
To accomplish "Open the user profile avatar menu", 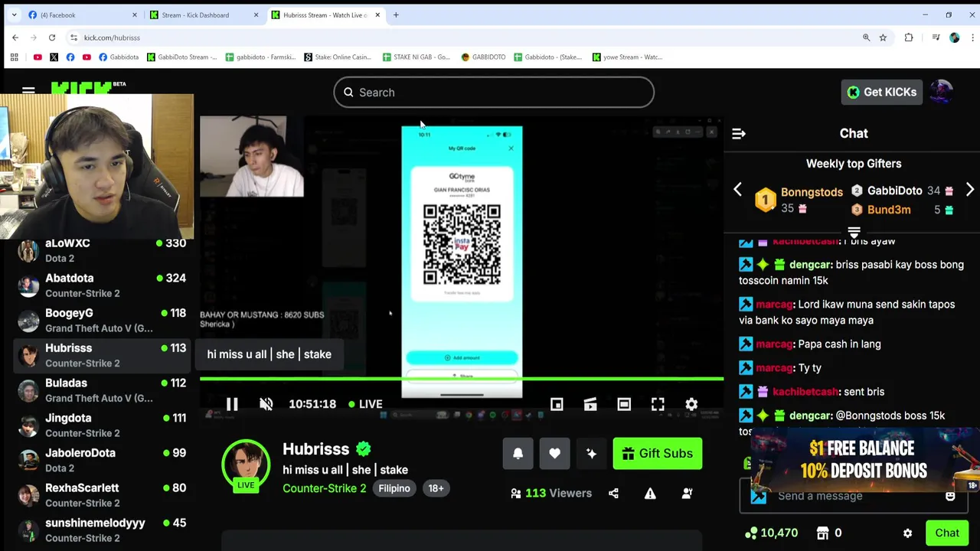I will 941,92.
